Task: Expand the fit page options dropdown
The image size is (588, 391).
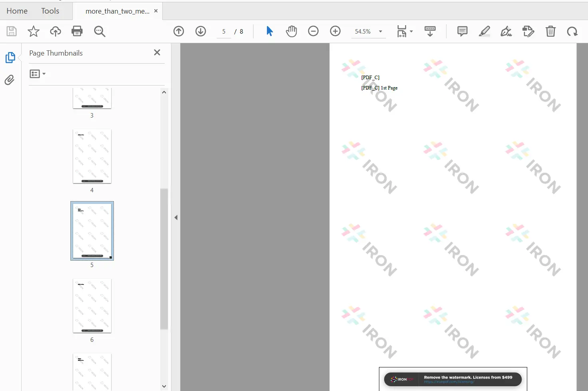Action: coord(411,31)
